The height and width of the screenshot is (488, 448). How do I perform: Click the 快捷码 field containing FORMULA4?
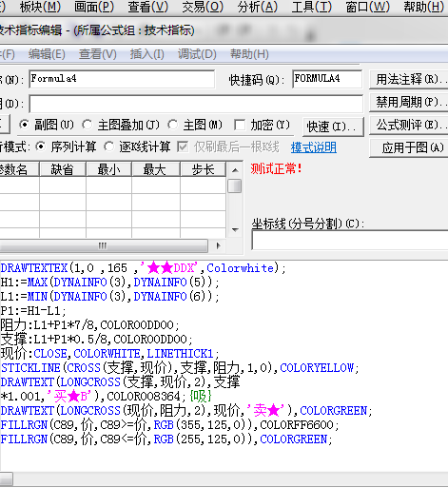[x=327, y=79]
